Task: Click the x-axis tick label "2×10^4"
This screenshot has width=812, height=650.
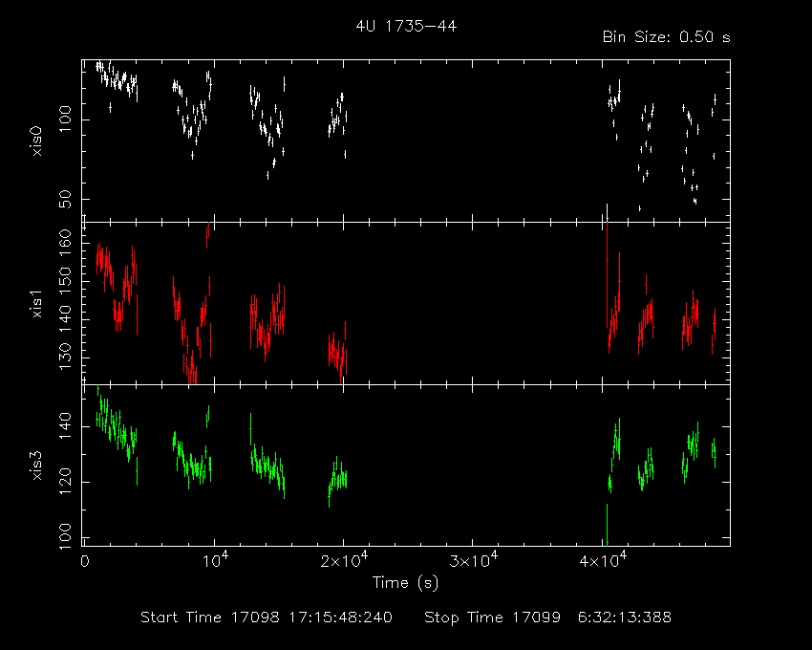Action: tap(343, 560)
